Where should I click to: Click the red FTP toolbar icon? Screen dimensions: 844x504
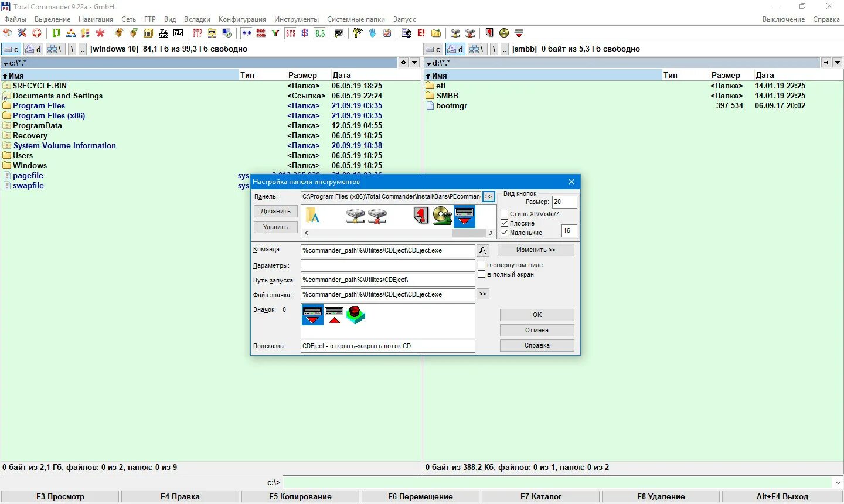click(x=198, y=33)
